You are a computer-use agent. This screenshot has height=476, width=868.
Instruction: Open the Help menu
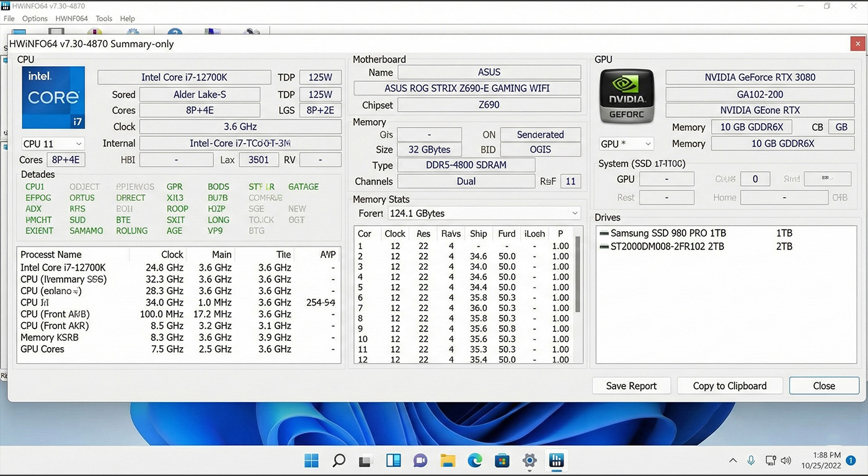coord(127,19)
